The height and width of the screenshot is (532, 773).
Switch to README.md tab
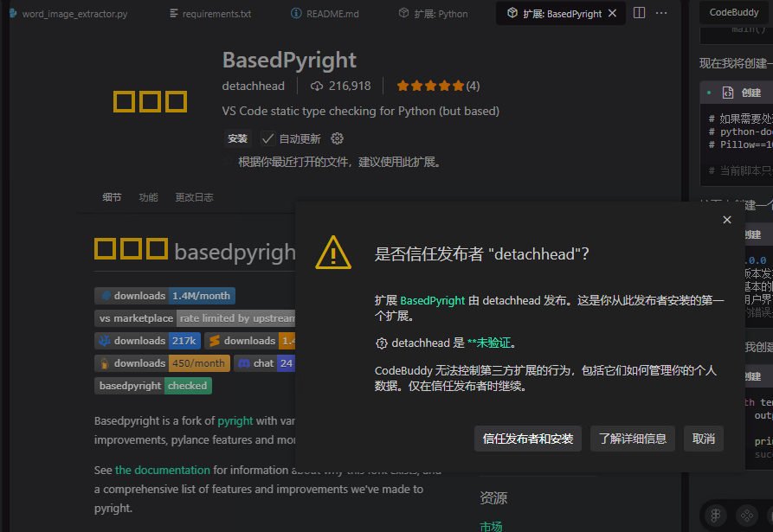(325, 14)
